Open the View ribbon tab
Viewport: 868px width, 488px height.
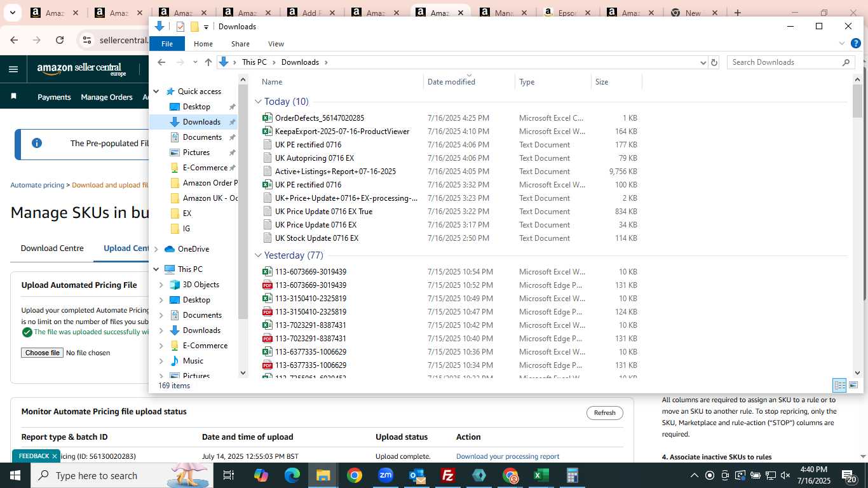coord(276,44)
